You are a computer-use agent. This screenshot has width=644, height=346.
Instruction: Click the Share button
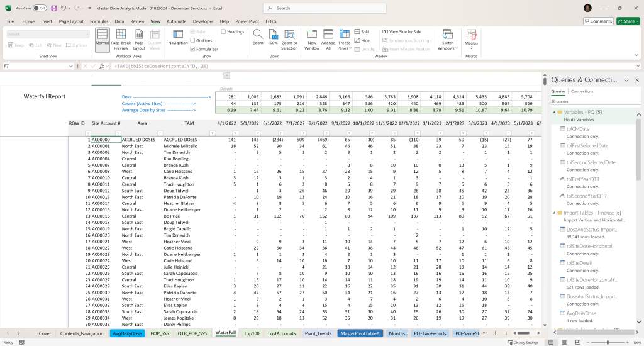point(628,21)
